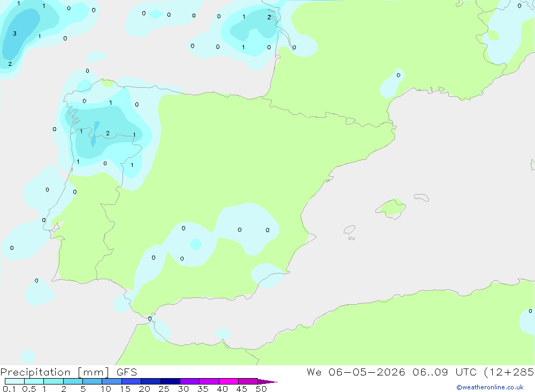Click the '25' legend scale label

click(164, 389)
